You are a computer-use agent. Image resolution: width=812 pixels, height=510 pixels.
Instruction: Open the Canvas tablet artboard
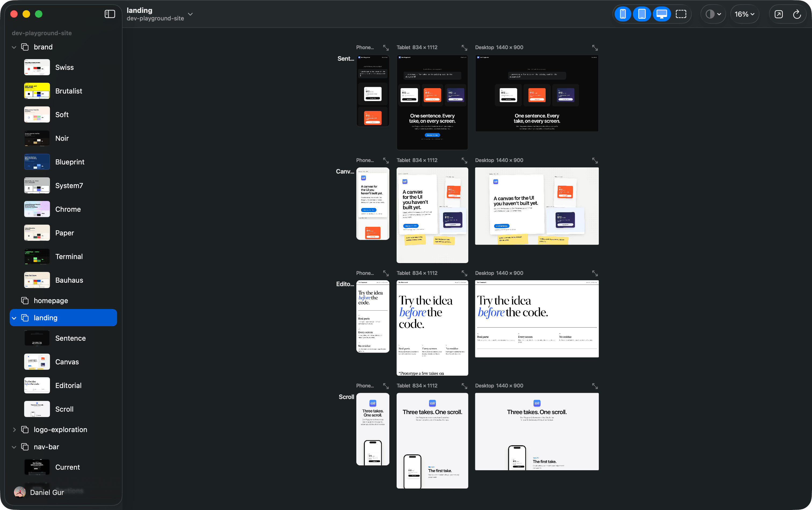(432, 215)
